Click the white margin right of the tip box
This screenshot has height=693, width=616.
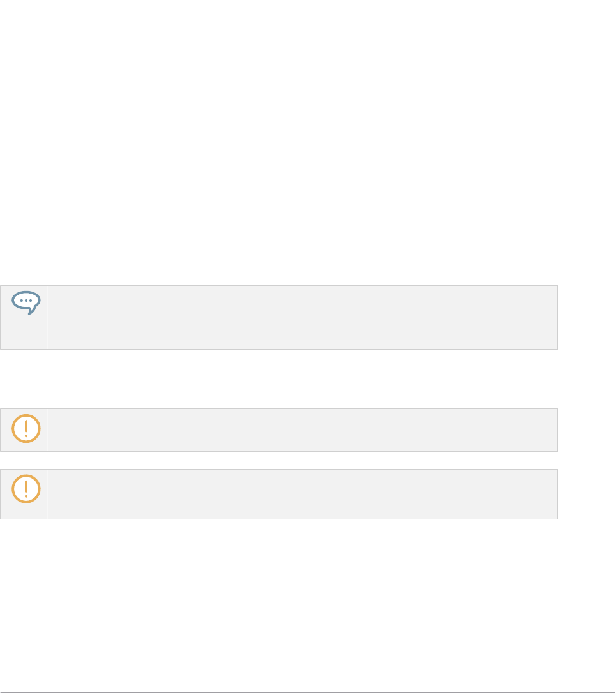point(586,317)
